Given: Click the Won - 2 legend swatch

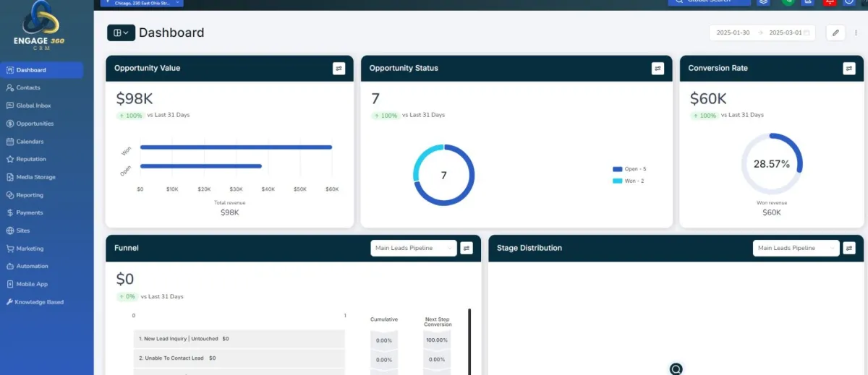Looking at the screenshot, I should 617,181.
